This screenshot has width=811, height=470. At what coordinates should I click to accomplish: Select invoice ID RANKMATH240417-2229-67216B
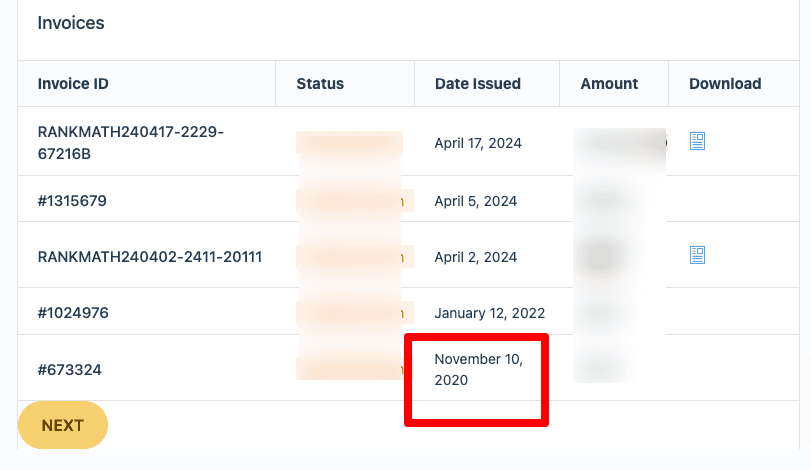pyautogui.click(x=130, y=143)
